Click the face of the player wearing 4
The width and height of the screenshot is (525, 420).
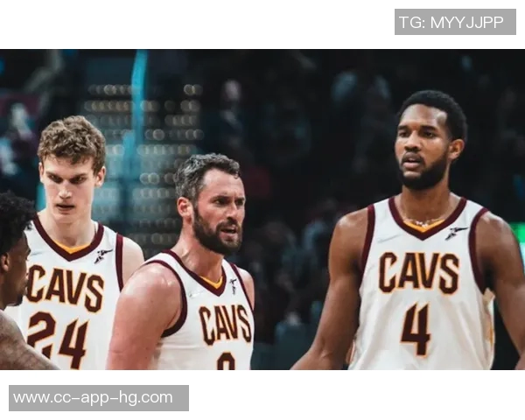pos(423,149)
